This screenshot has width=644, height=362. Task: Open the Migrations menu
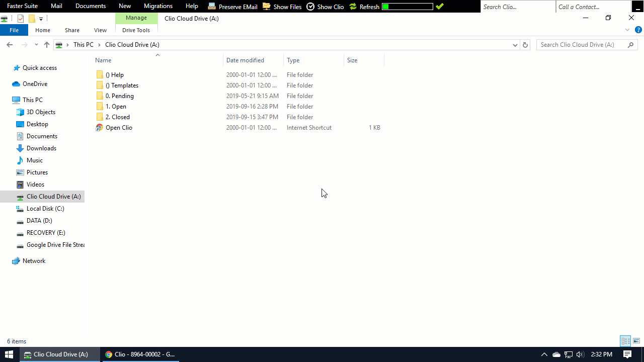(x=158, y=6)
